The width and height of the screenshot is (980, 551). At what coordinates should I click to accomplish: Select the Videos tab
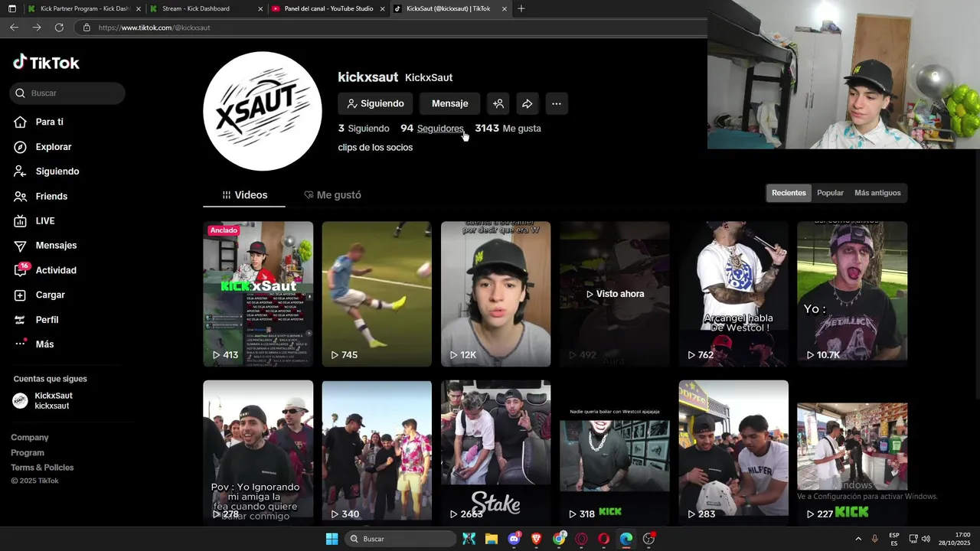244,195
